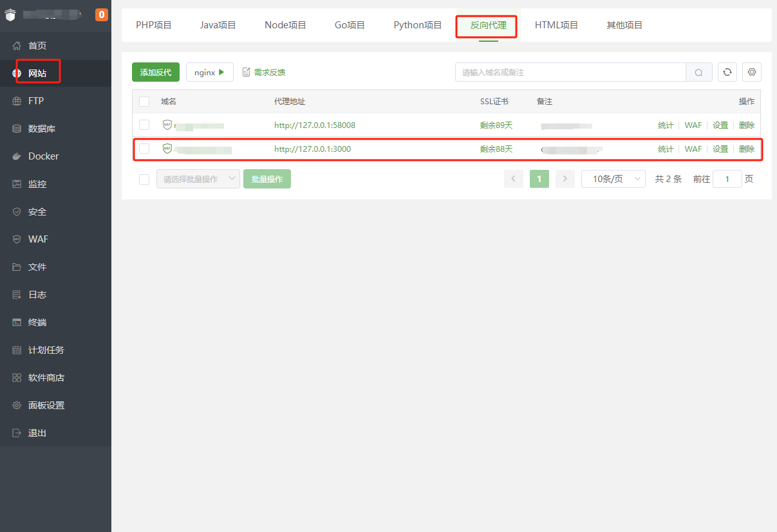This screenshot has height=532, width=777.
Task: Click the gear icon beside 面板设置
Action: (x=17, y=405)
